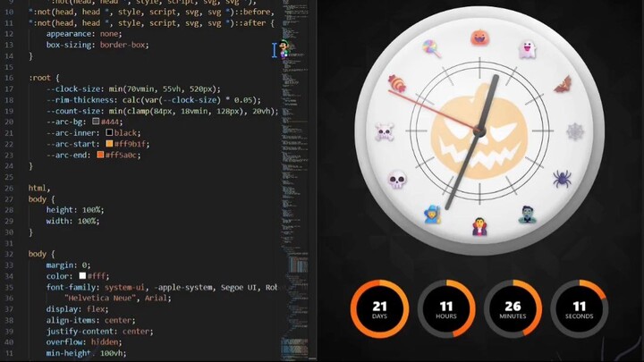Click the 'min-height' property text
The image size is (644, 362).
pos(68,353)
